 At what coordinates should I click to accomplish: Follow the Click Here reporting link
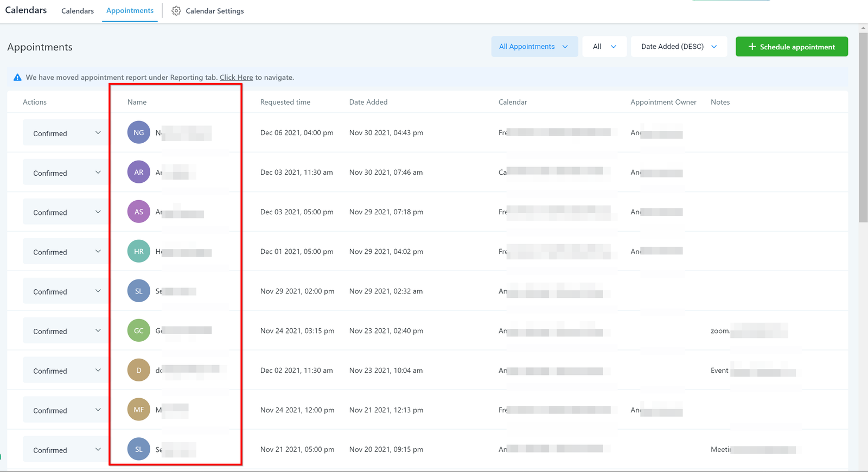point(236,78)
